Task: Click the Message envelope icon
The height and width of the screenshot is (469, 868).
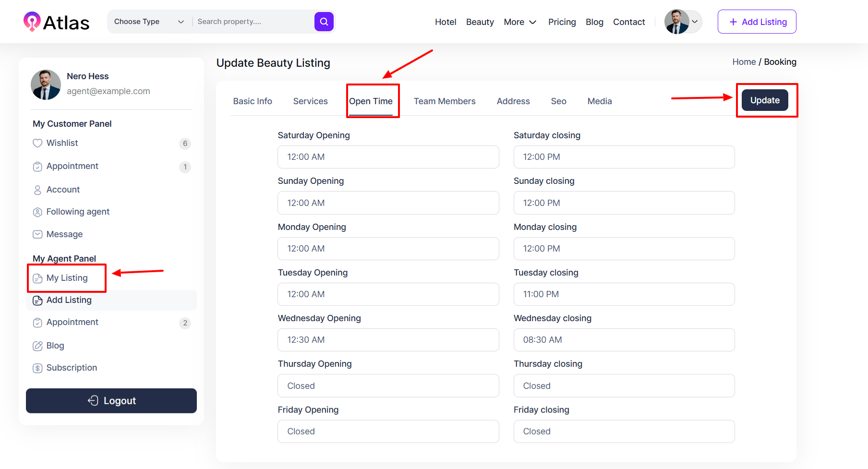Action: coord(37,234)
